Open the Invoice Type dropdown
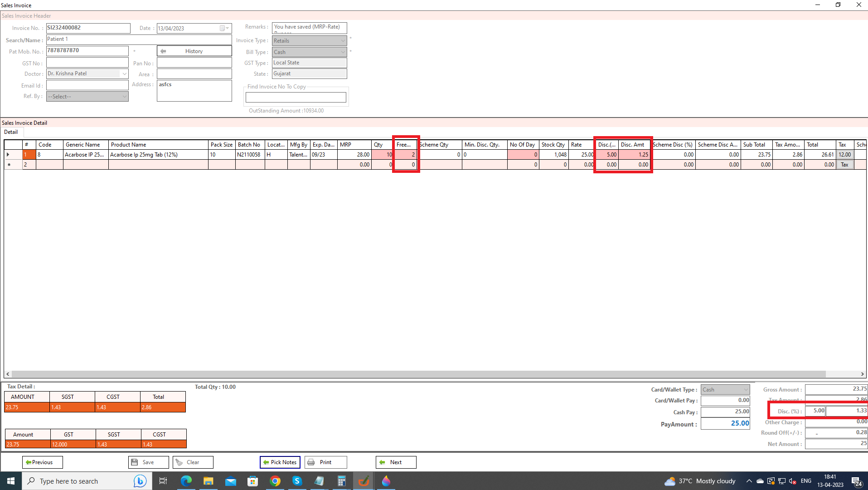Image resolution: width=868 pixels, height=490 pixels. 343,41
